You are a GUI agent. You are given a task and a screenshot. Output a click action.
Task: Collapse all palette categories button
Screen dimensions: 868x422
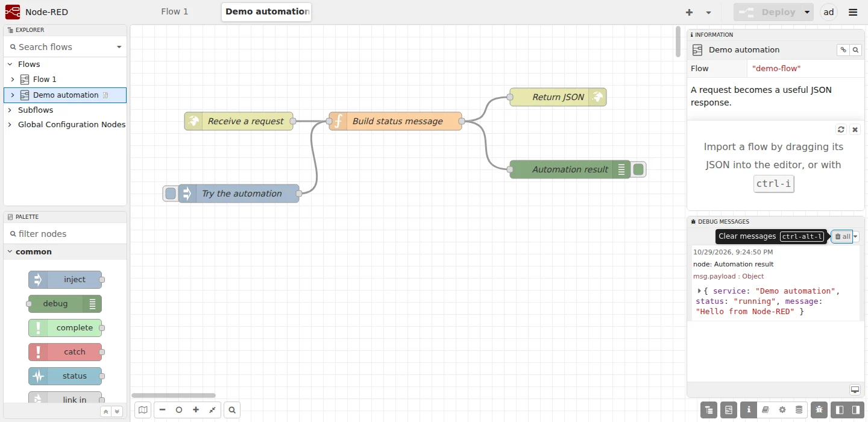point(105,411)
